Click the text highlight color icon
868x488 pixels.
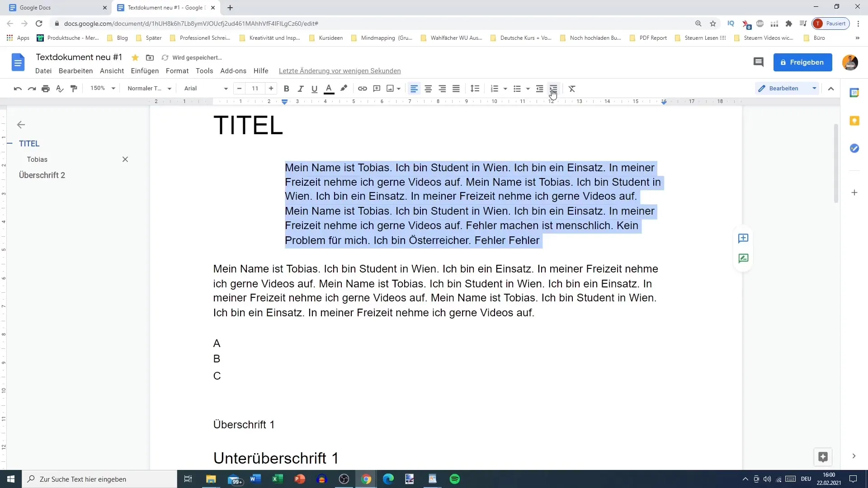coord(344,88)
